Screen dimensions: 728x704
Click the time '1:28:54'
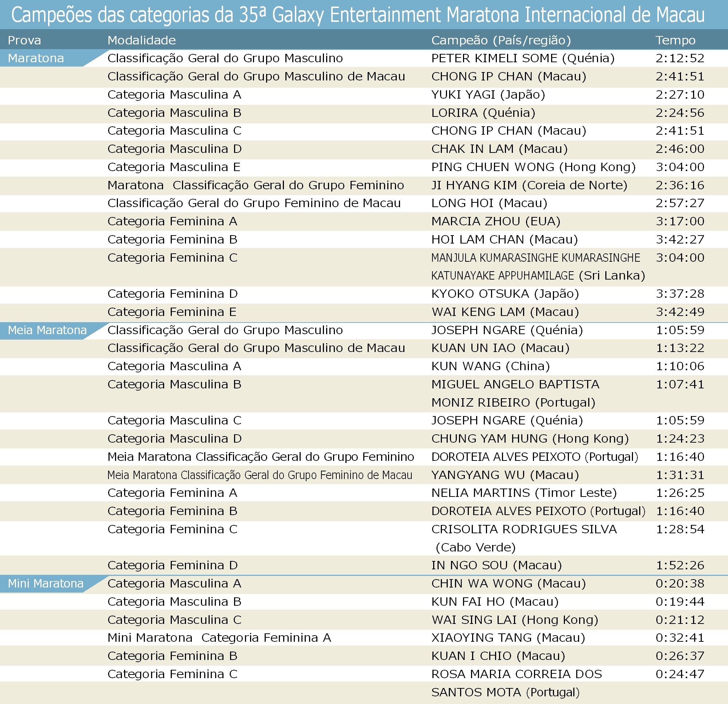click(680, 529)
